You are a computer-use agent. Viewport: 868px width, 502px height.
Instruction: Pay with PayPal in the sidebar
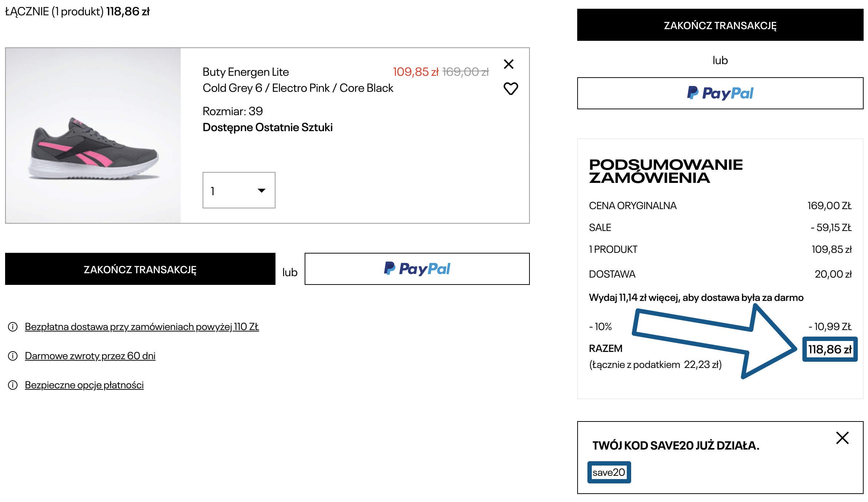[x=720, y=93]
